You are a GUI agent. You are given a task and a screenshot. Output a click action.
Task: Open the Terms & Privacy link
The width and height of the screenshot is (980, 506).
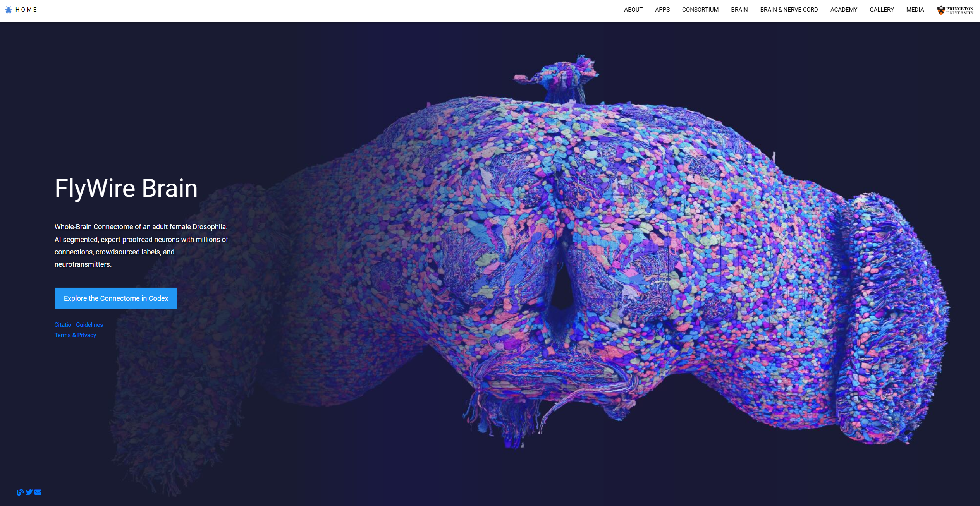75,335
